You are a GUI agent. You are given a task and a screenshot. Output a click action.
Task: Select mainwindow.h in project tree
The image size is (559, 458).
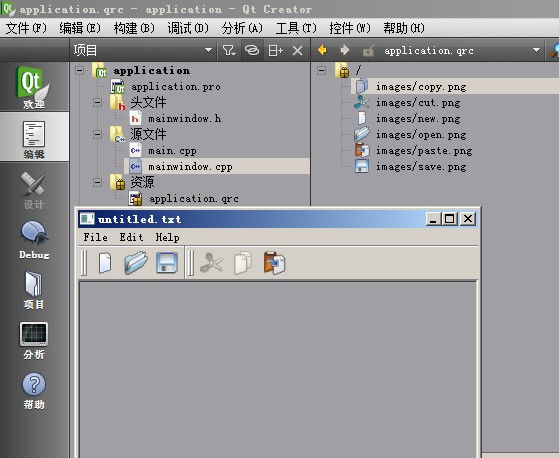click(185, 119)
